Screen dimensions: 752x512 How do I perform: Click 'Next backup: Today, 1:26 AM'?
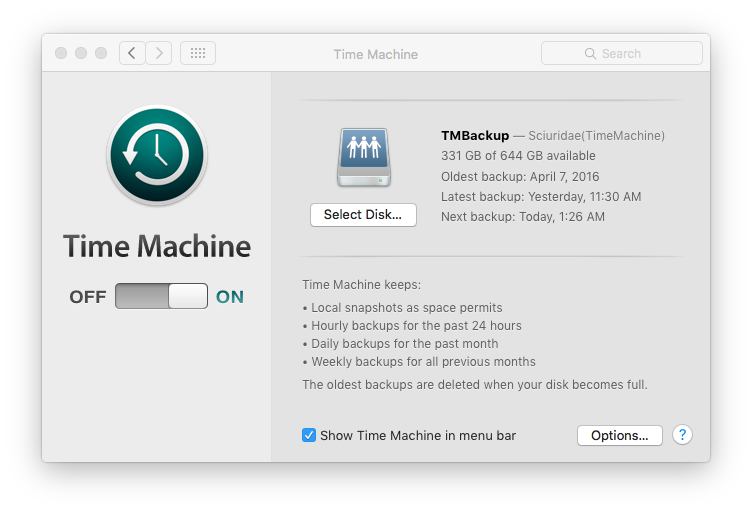pos(523,217)
